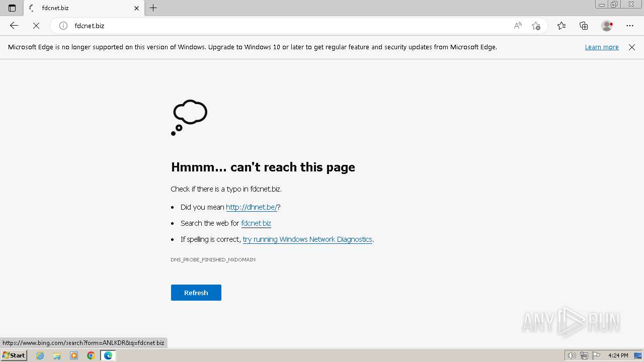The height and width of the screenshot is (362, 644).
Task: Dismiss the unsupported Windows notification bar
Action: tap(632, 47)
